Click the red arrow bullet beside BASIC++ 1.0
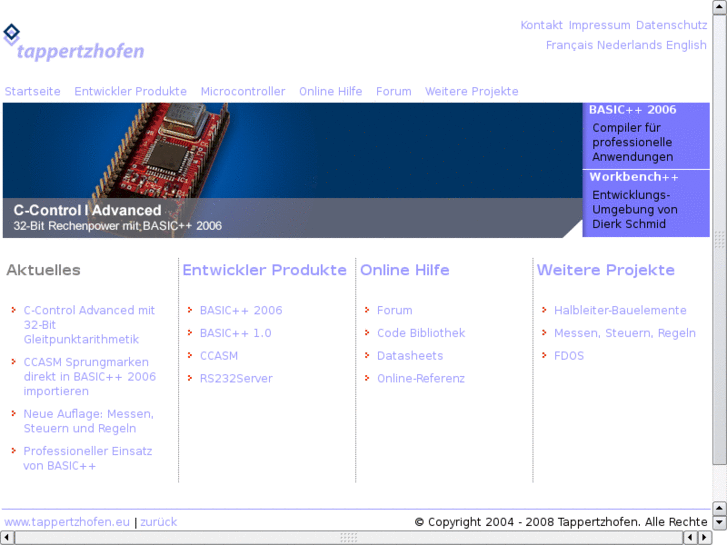Image resolution: width=727 pixels, height=545 pixels. (190, 333)
